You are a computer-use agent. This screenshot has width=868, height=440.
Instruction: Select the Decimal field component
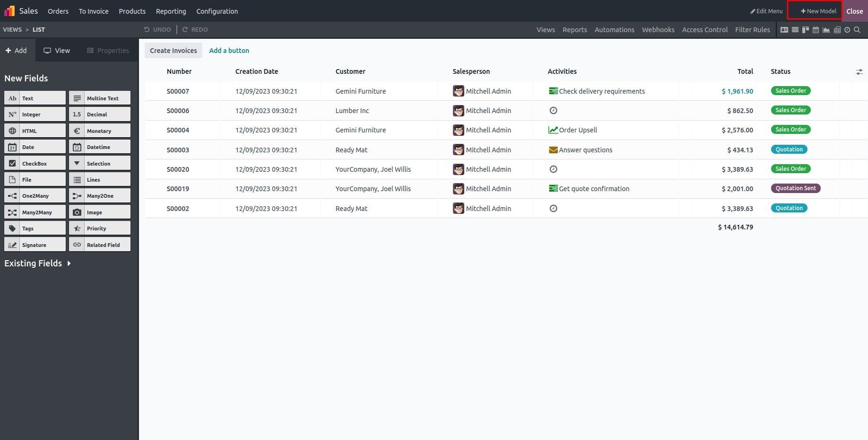coord(100,114)
